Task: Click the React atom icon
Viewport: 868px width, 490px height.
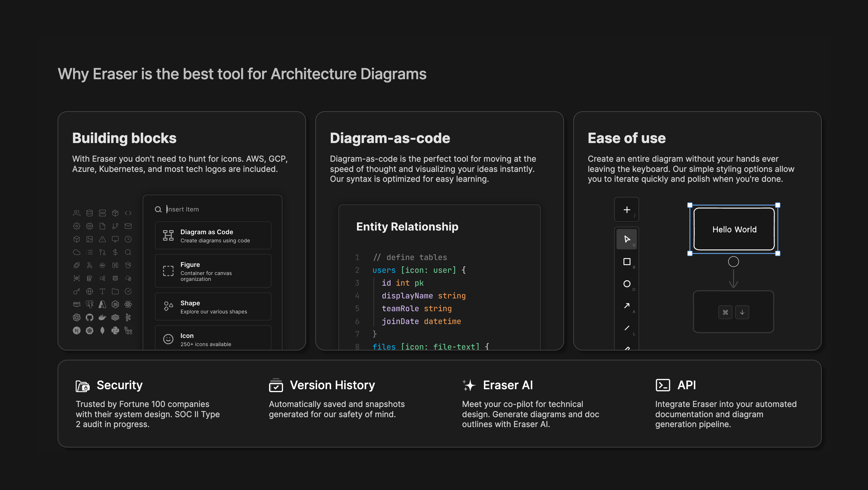Action: pyautogui.click(x=128, y=304)
